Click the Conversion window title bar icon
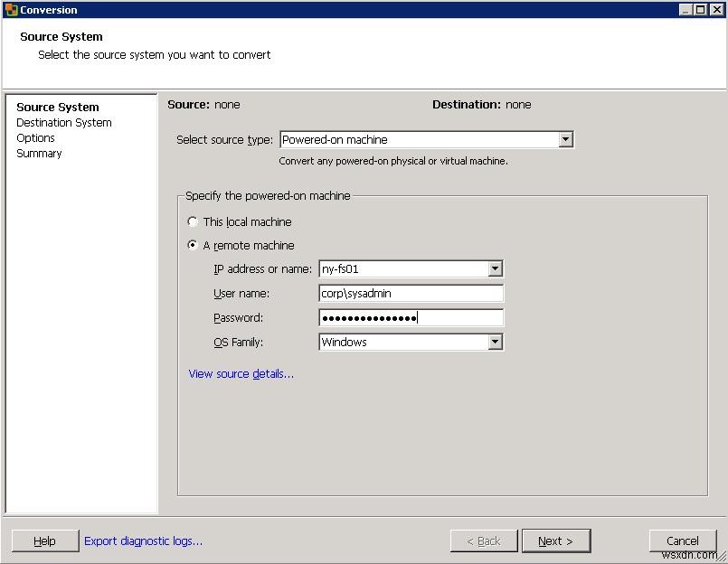Screen dimensions: 728x564 (11, 9)
